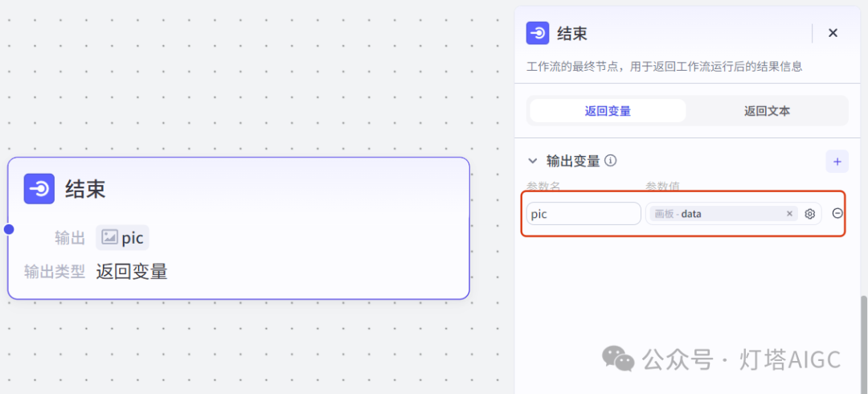Viewport: 868px width, 394px height.
Task: Click the 结束 icon in panel header
Action: point(538,33)
